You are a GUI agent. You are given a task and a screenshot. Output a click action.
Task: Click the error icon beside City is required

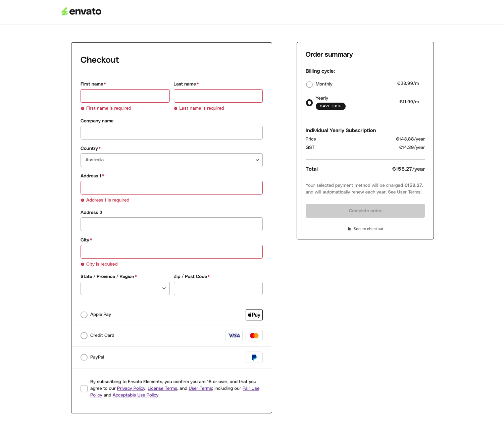82,264
